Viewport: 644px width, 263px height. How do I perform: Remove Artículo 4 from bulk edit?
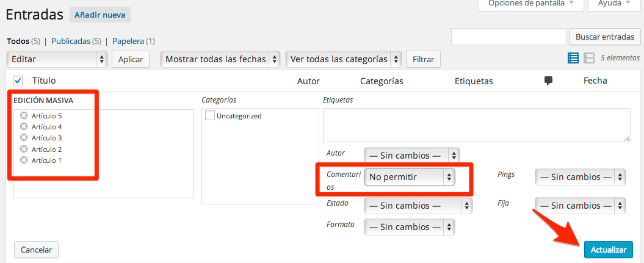click(x=24, y=127)
